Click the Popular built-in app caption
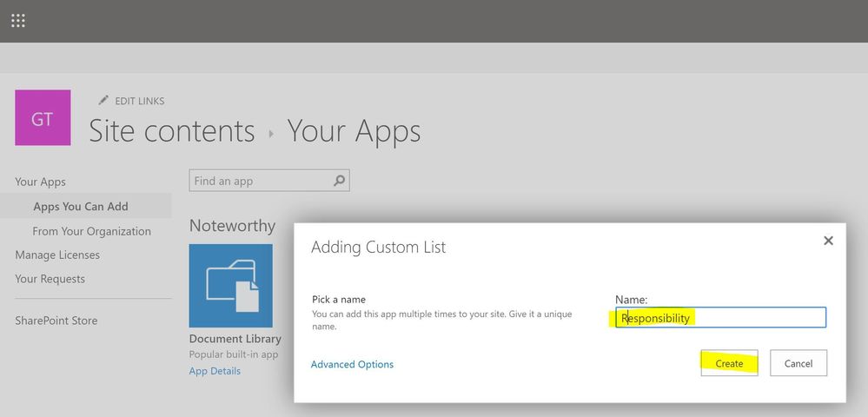Screen dimensions: 868x417 tap(234, 354)
